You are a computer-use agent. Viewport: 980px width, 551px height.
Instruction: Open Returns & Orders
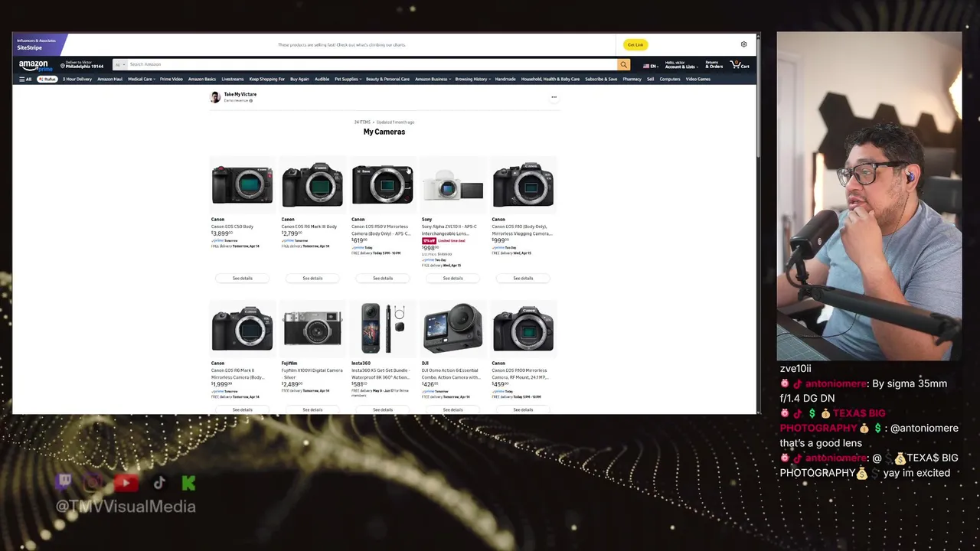pos(713,65)
